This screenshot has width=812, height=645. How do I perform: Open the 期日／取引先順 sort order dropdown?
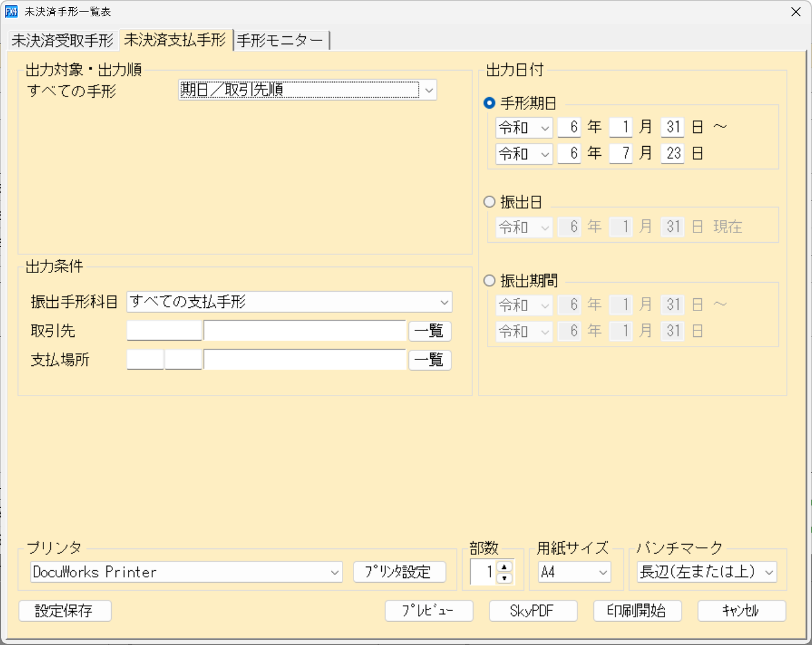pyautogui.click(x=430, y=89)
